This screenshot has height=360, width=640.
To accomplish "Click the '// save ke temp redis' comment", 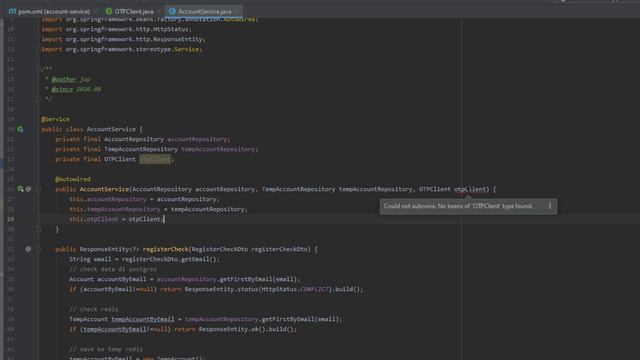I will 106,349.
